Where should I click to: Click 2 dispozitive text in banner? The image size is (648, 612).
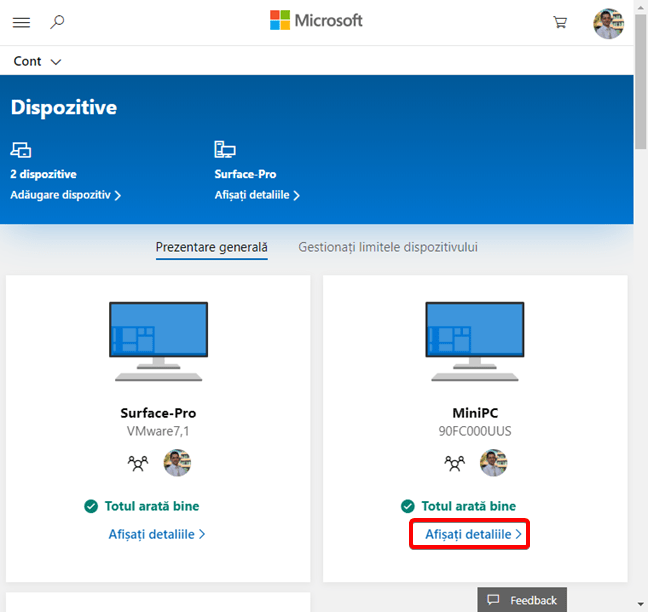[x=43, y=174]
